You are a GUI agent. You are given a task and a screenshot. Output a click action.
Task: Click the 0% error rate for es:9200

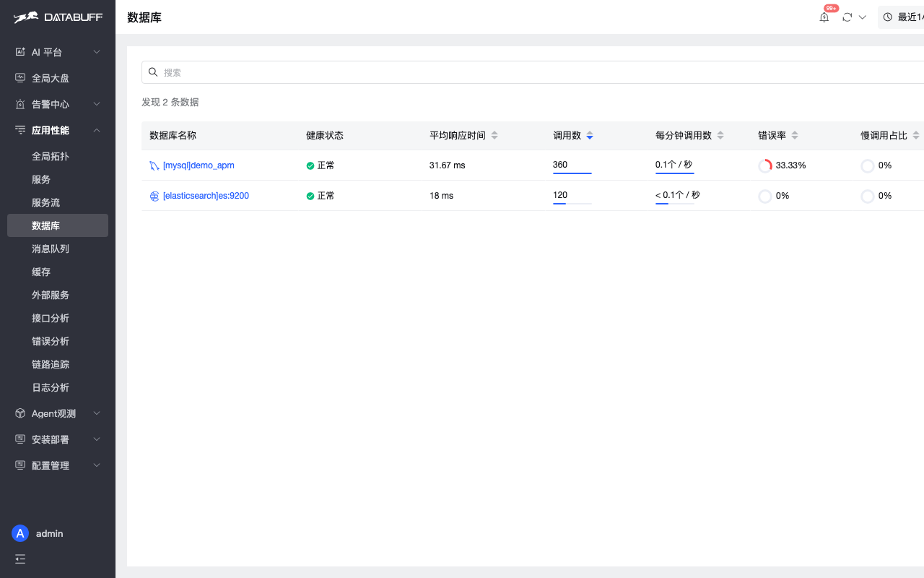tap(783, 196)
